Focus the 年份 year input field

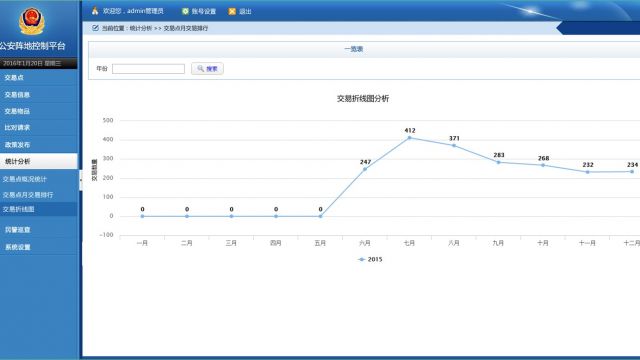click(149, 69)
